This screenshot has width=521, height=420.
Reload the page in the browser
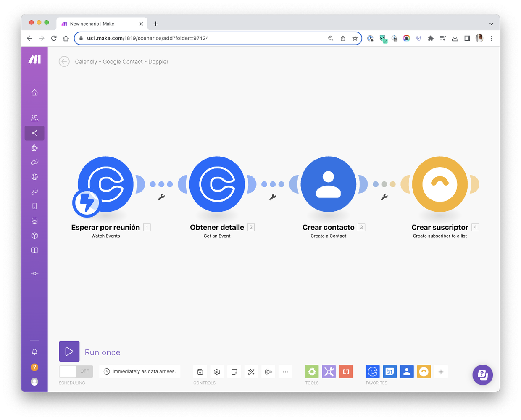(54, 38)
